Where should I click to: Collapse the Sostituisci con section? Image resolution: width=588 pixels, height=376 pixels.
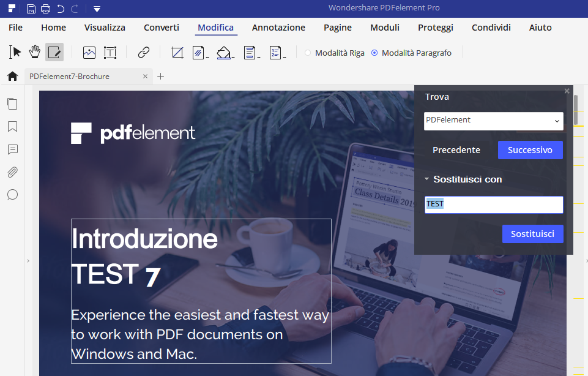click(426, 179)
